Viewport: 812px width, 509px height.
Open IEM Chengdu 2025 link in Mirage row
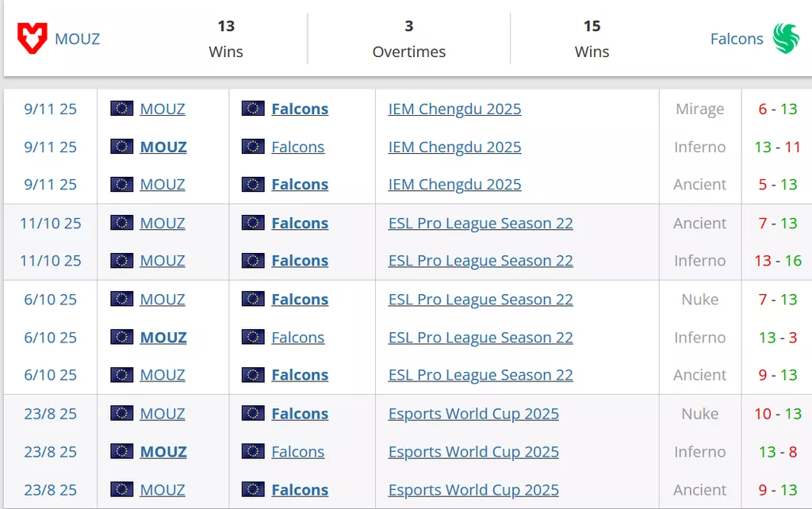(454, 109)
